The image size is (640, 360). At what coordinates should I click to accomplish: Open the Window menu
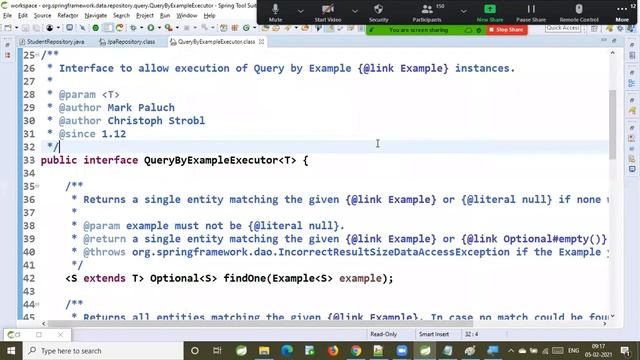tap(187, 16)
